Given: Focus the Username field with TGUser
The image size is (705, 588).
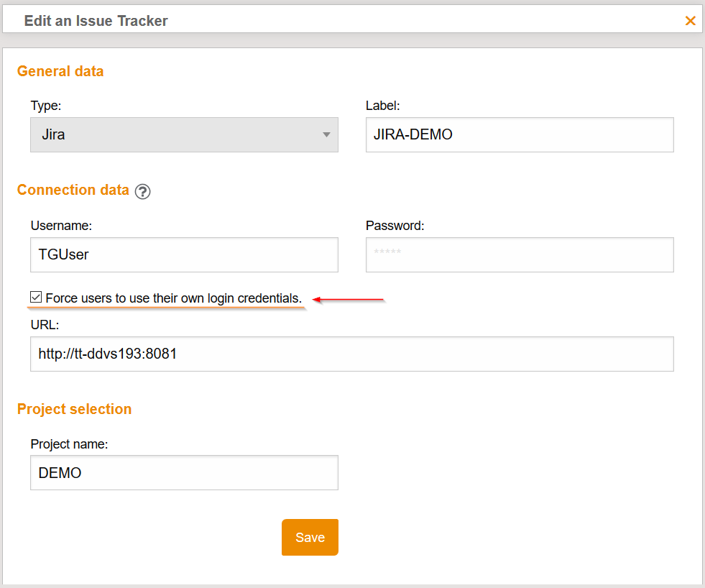Looking at the screenshot, I should [183, 254].
